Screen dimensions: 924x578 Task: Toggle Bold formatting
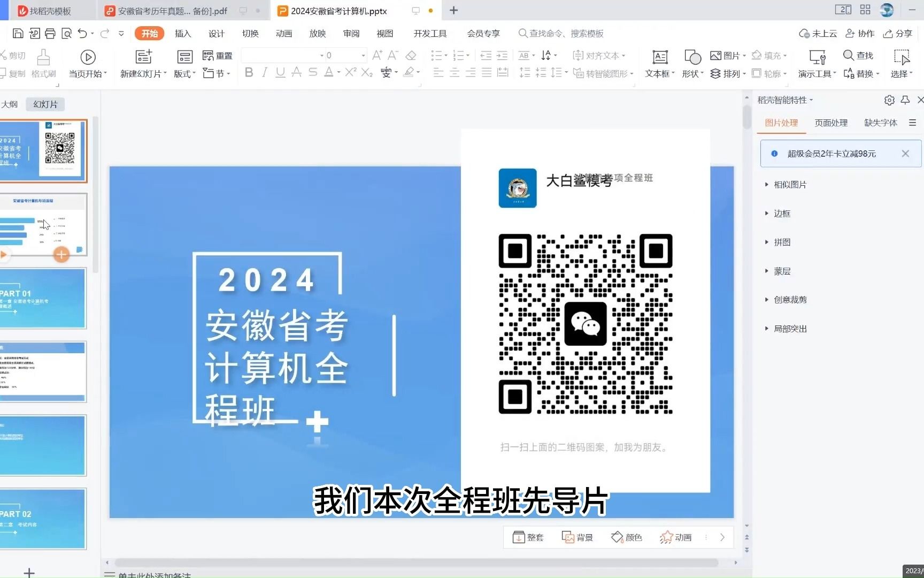point(249,72)
